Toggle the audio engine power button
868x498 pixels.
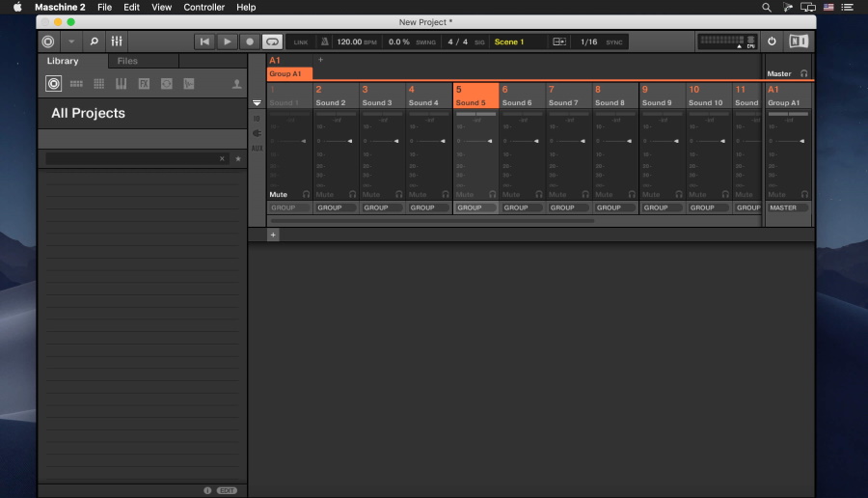pyautogui.click(x=772, y=41)
